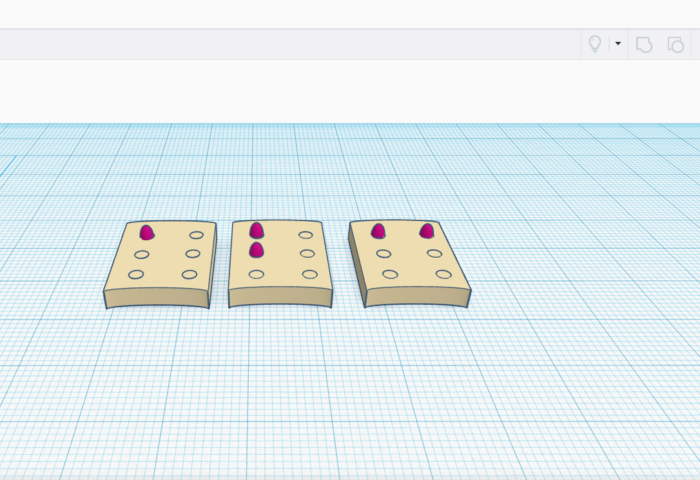This screenshot has width=700, height=480.
Task: Open the dropdown arrow beside the lightbulb
Action: (x=618, y=44)
